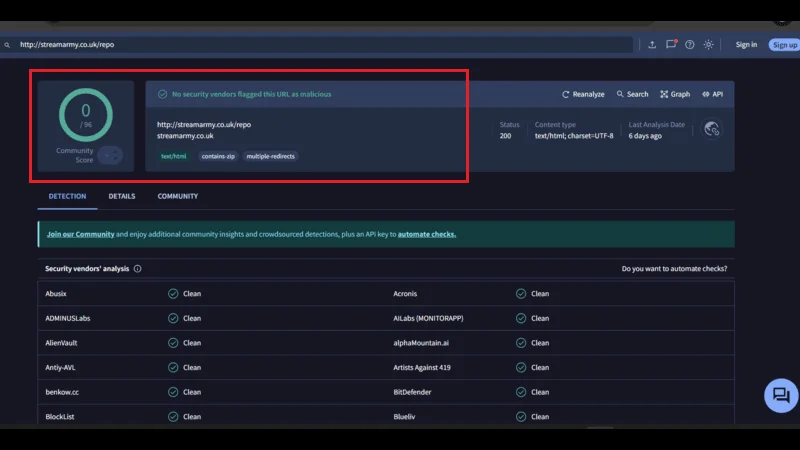Click the Artists Against 419 vendor name

422,368
